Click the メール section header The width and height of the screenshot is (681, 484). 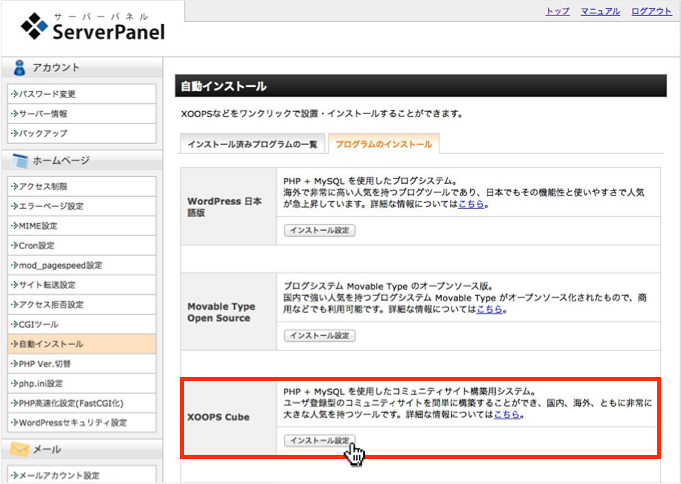82,449
